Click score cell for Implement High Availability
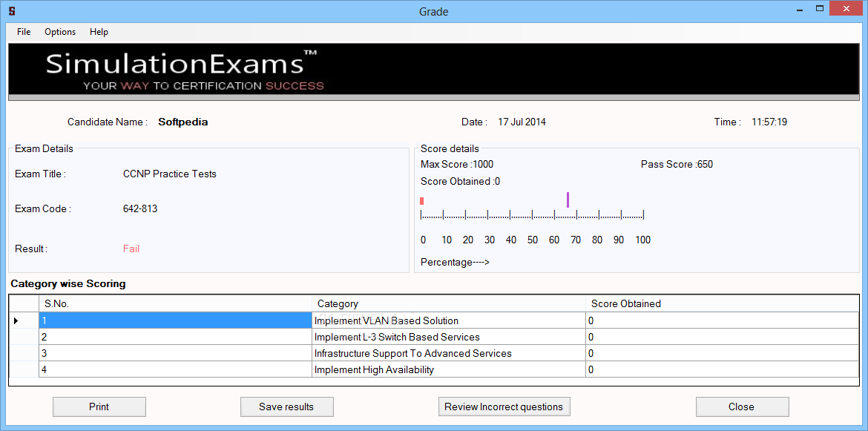The width and height of the screenshot is (868, 431). click(x=722, y=369)
